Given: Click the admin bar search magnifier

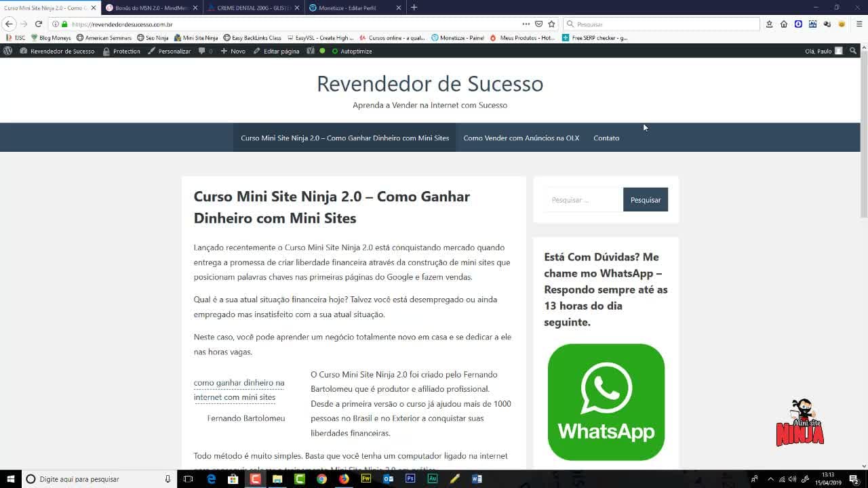Looking at the screenshot, I should pyautogui.click(x=853, y=51).
